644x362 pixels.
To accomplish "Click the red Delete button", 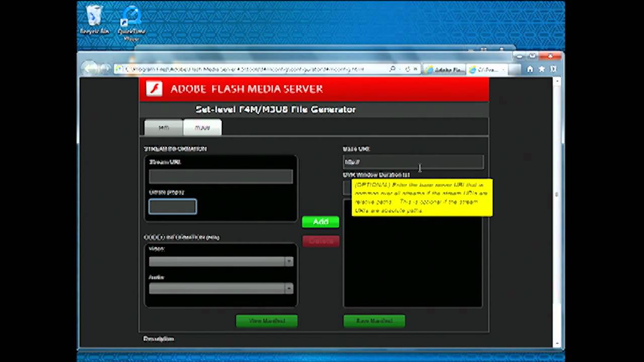I will [320, 241].
